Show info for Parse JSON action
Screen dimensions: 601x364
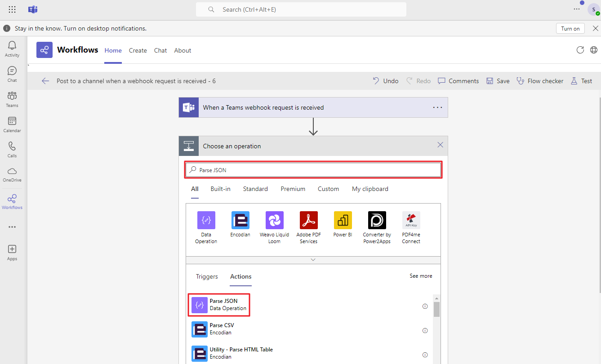(425, 306)
